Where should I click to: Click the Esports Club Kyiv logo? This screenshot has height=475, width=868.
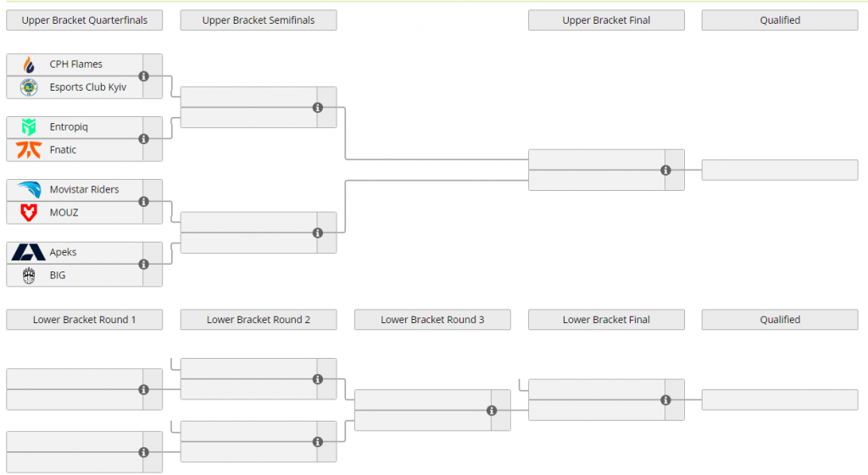pos(29,87)
